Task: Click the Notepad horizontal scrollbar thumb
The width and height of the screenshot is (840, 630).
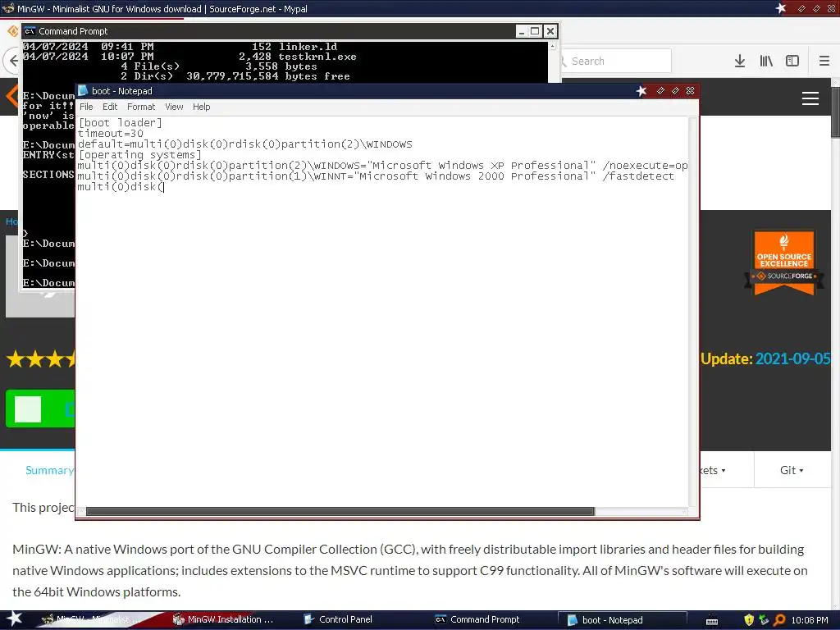Action: 340,511
